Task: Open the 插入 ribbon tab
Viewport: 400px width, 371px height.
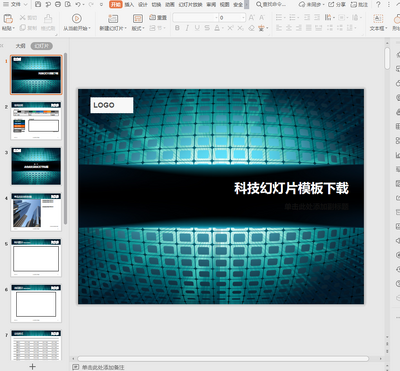Action: pos(129,4)
